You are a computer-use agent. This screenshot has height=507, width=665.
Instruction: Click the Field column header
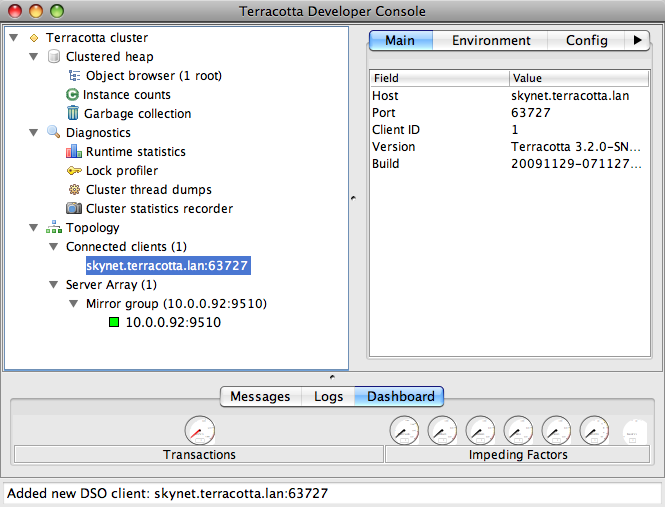439,78
